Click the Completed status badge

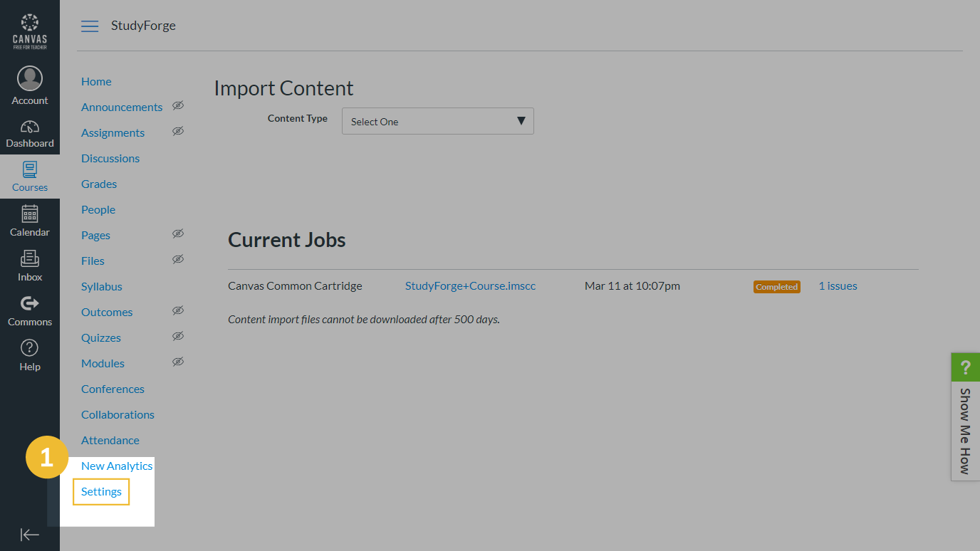click(x=776, y=287)
